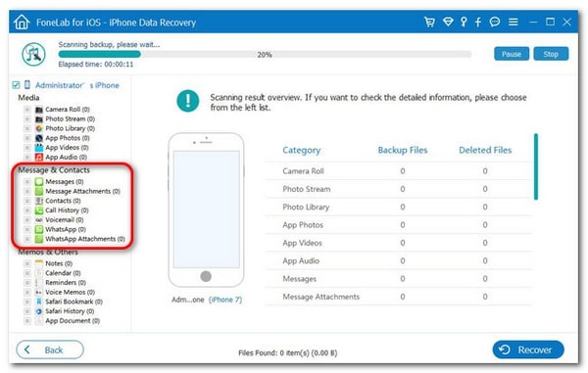588x373 pixels.
Task: Tick the Call History checkbox
Action: point(27,210)
